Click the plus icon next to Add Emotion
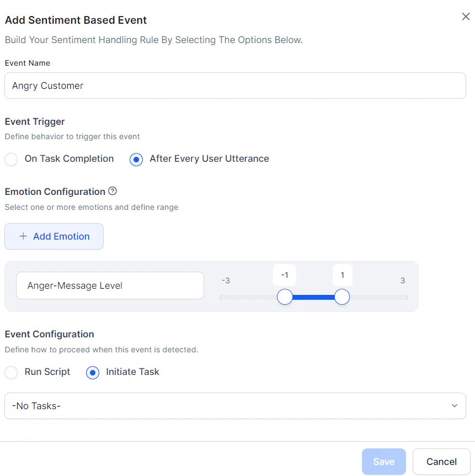This screenshot has height=476, width=475. point(23,236)
